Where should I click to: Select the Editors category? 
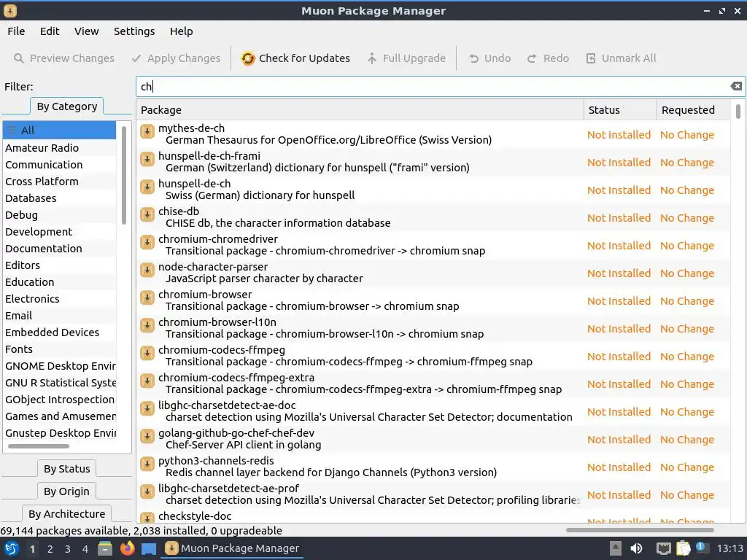pos(60,265)
